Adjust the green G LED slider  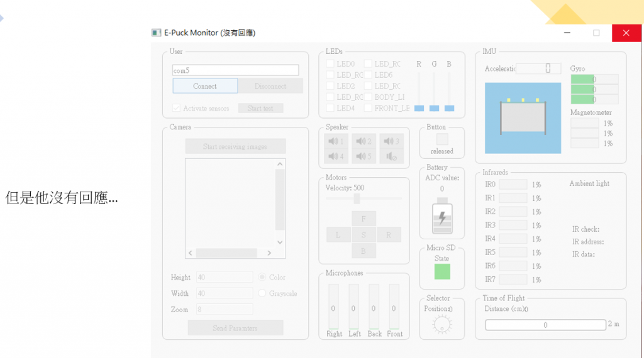[x=434, y=108]
